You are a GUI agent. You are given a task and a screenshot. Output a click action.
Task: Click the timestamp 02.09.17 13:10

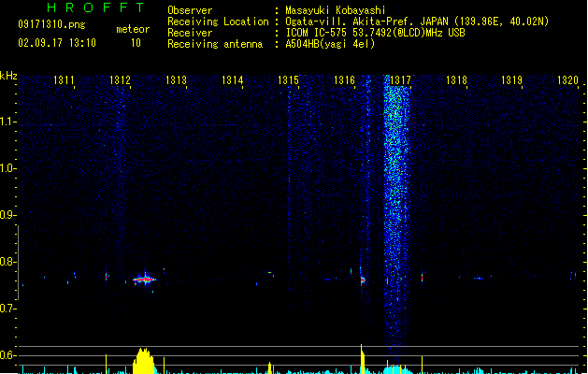pyautogui.click(x=57, y=43)
